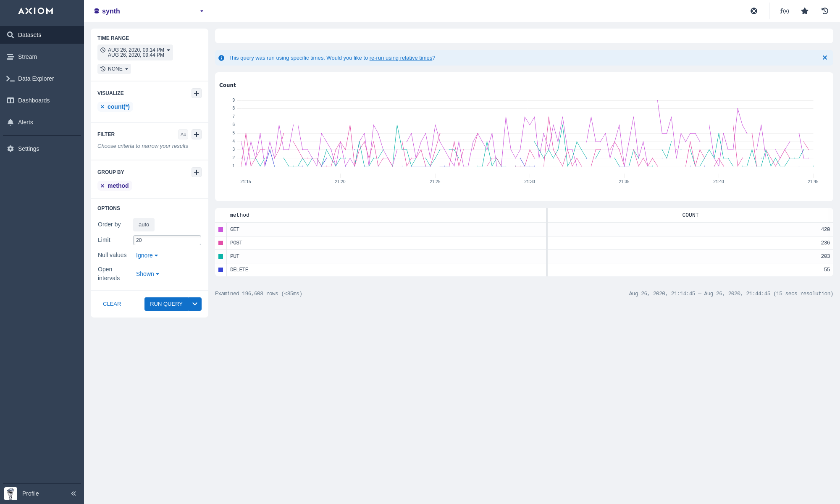Add a group by field
The width and height of the screenshot is (840, 504).
click(x=197, y=172)
